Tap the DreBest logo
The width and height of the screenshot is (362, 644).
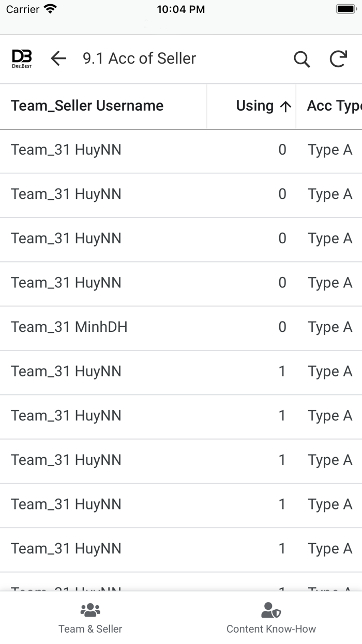point(22,58)
